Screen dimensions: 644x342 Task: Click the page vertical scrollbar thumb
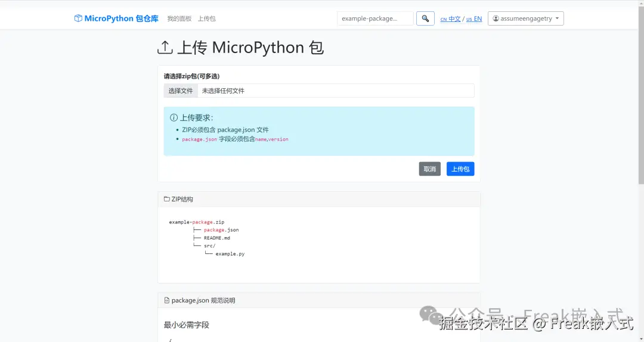click(641, 94)
